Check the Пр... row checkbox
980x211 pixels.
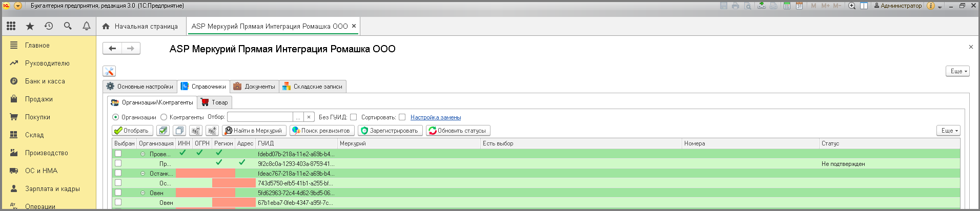coord(118,163)
